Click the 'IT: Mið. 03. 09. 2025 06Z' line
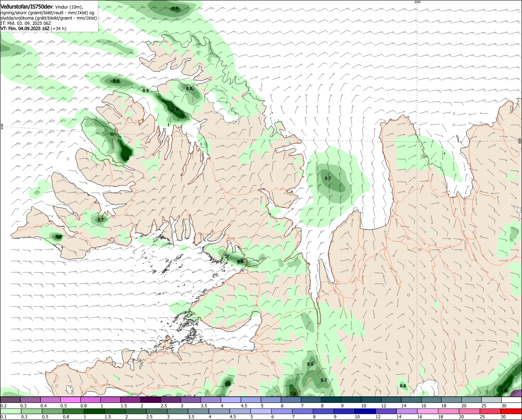522x420 pixels. click(25, 23)
